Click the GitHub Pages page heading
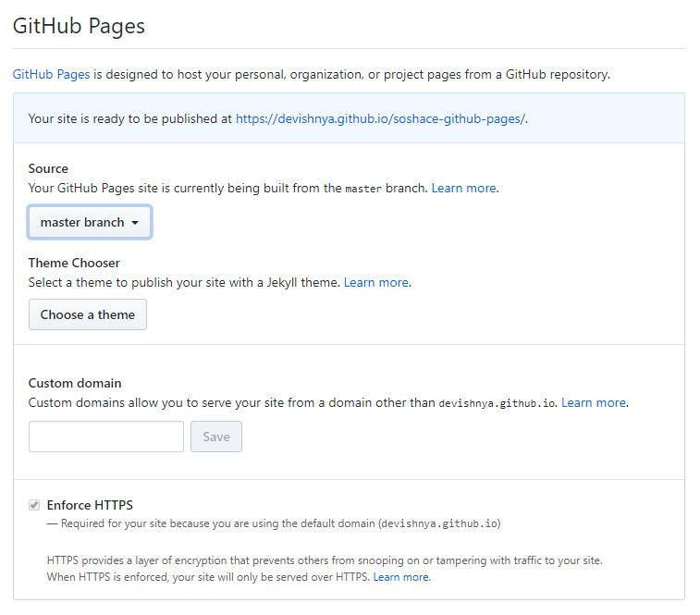 (79, 26)
